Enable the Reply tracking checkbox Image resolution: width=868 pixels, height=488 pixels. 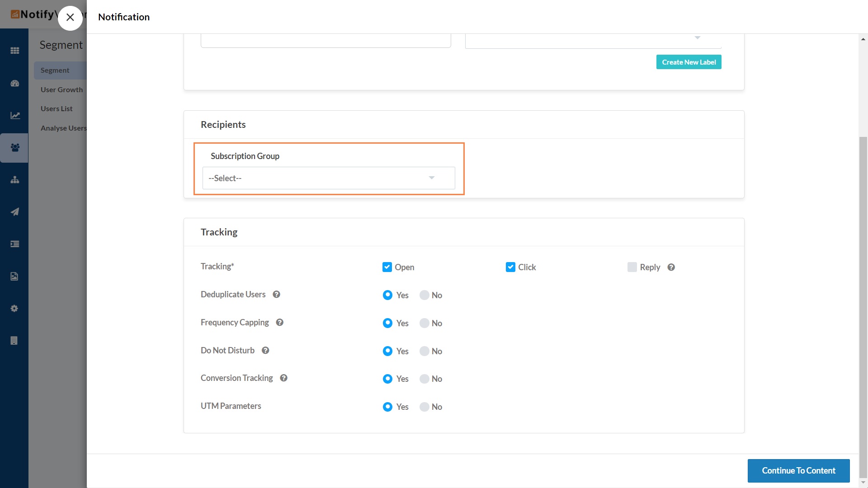click(632, 267)
